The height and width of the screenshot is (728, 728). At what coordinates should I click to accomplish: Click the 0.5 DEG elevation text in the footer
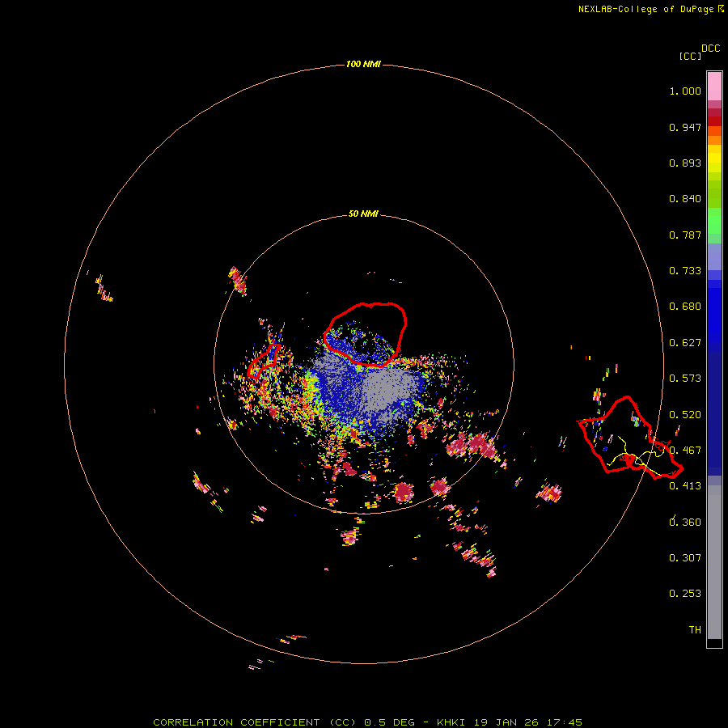point(388,722)
